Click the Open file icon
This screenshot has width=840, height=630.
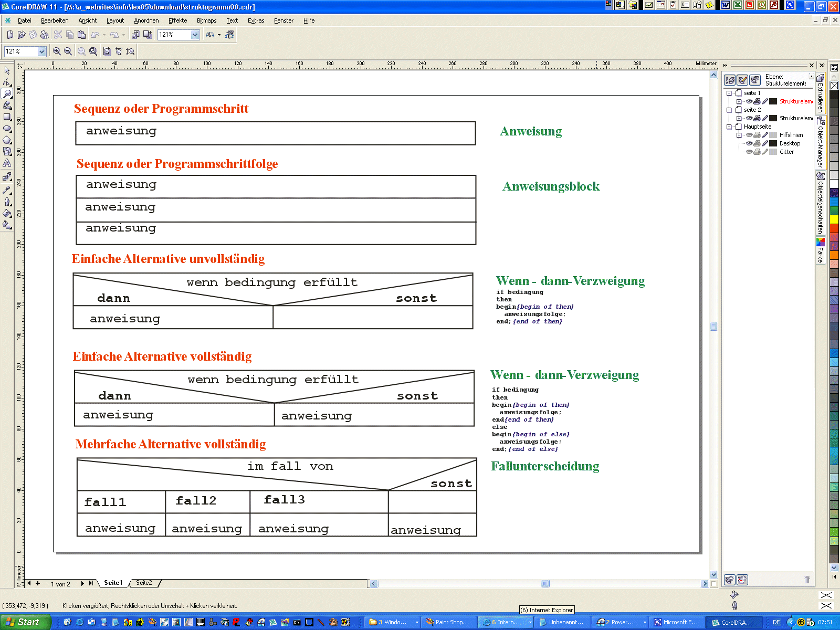coord(22,35)
